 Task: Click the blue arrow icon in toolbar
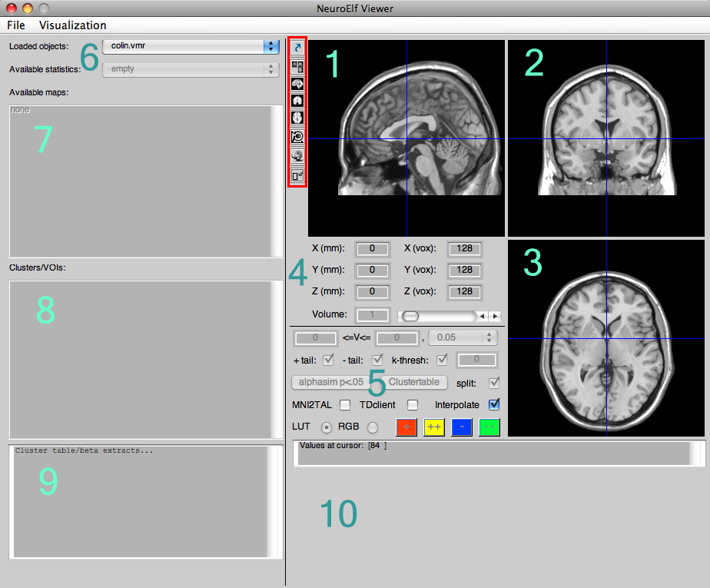[297, 48]
